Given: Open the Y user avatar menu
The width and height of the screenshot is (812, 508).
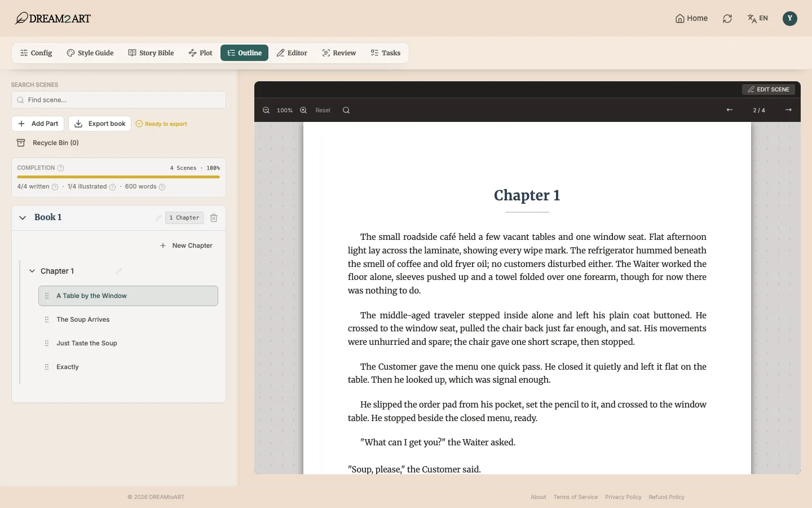Looking at the screenshot, I should point(790,19).
